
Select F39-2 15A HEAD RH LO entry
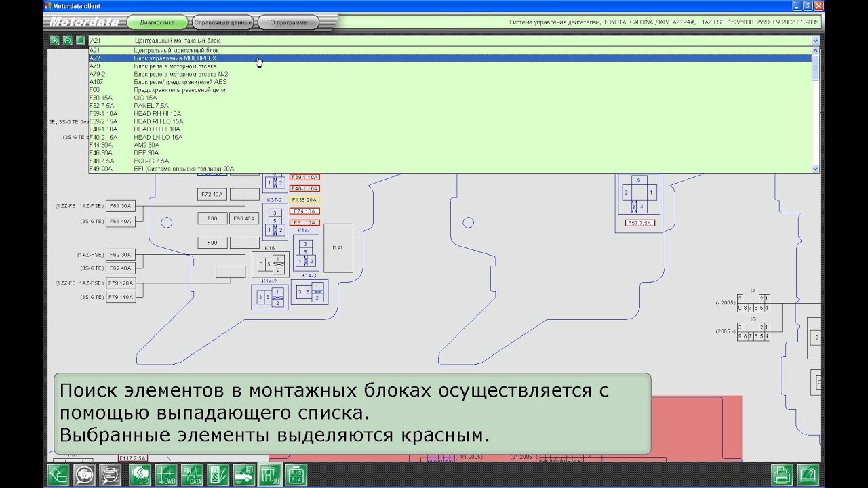[450, 121]
